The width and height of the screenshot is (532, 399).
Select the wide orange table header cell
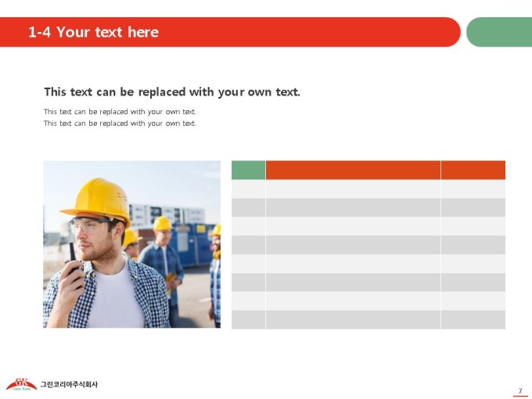click(x=353, y=170)
